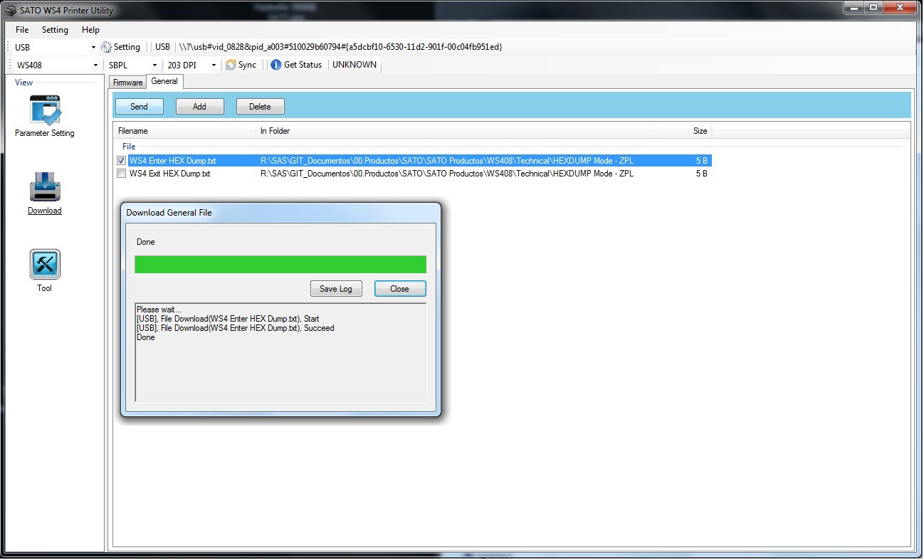Screen dimensions: 924x560
Task: Maximize the SATO WS4 Printer Utility window
Action: point(873,7)
